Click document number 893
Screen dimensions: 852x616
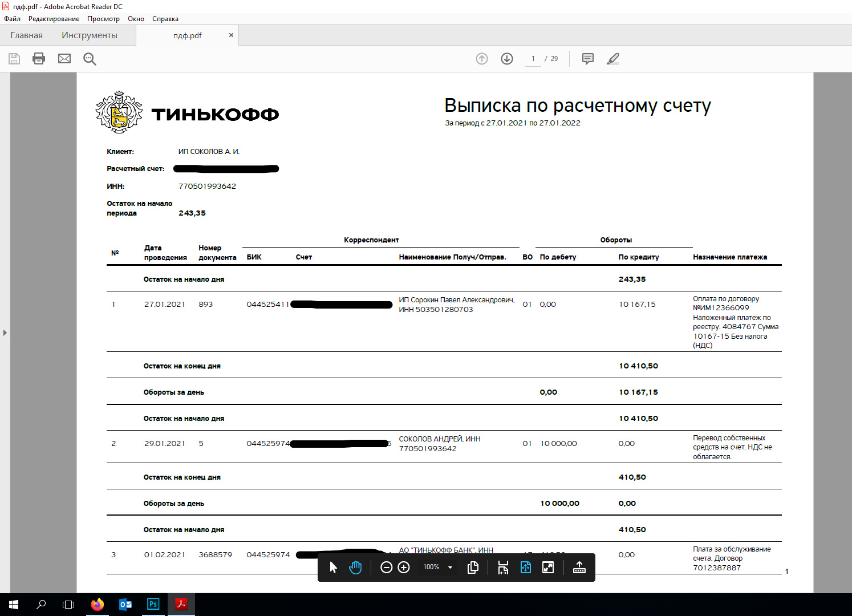206,305
